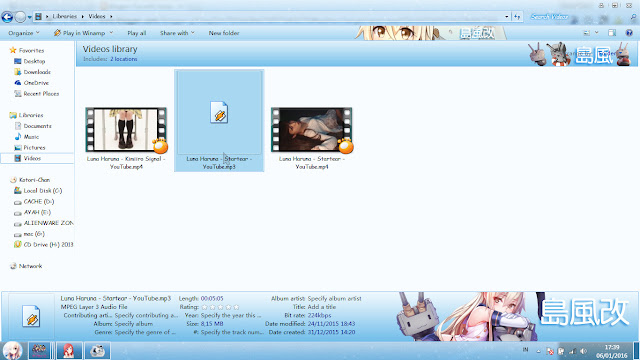
Task: Click Play in Winamp button
Action: [80, 33]
